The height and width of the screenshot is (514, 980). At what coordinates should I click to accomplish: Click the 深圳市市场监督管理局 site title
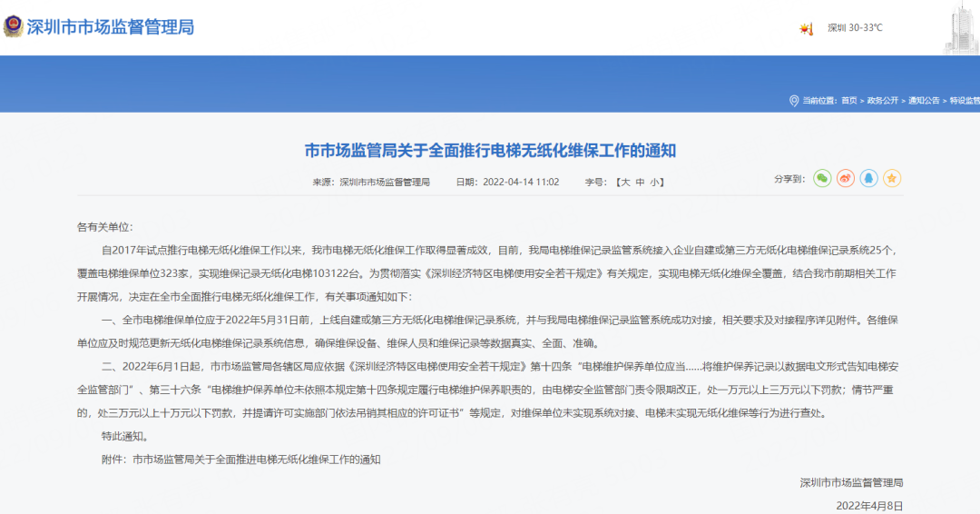[111, 27]
